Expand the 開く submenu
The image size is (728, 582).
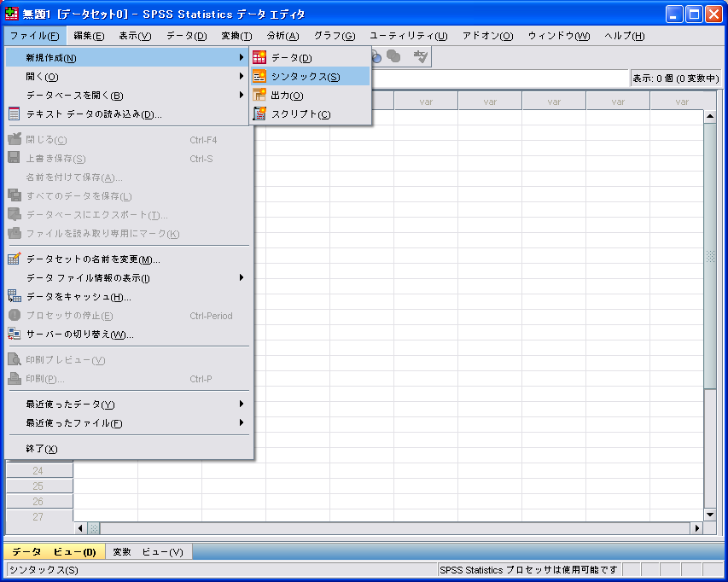click(43, 77)
